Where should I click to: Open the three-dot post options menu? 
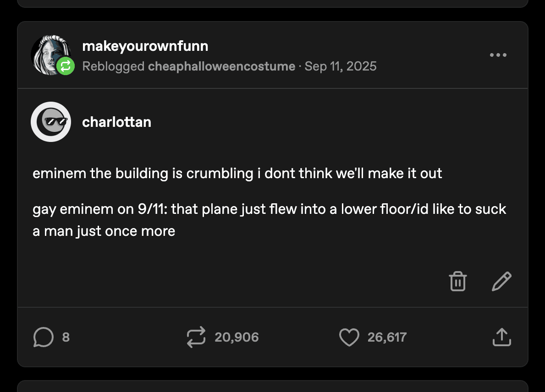(x=498, y=55)
